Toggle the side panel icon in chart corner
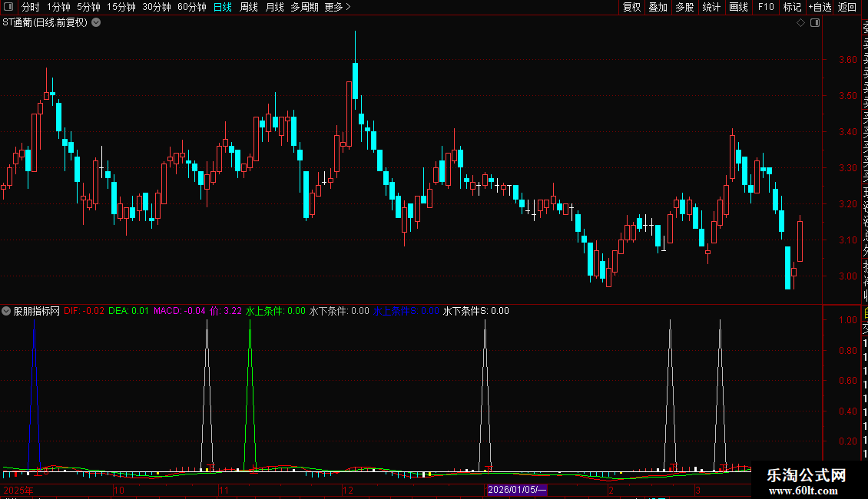 click(x=815, y=23)
